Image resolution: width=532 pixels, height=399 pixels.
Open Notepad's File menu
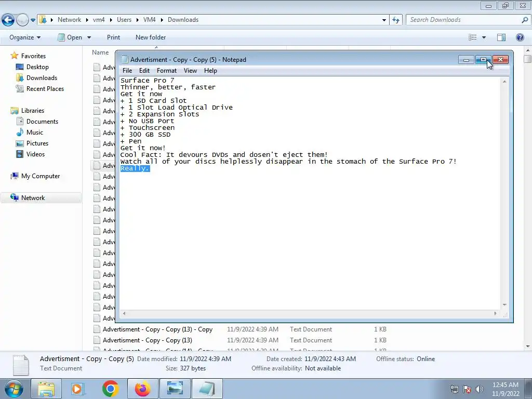click(x=127, y=71)
